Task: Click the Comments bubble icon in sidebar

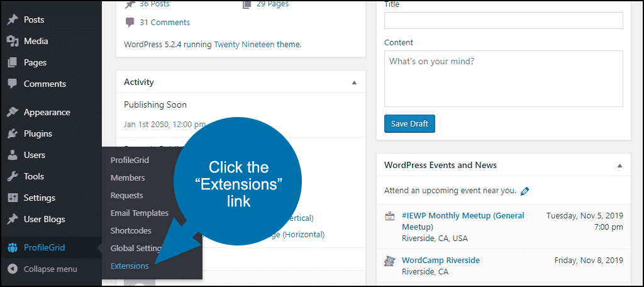Action: [x=13, y=84]
